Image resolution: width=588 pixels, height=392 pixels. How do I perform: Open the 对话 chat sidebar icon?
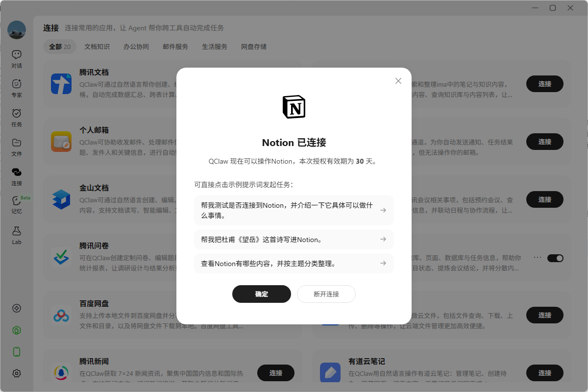17,59
